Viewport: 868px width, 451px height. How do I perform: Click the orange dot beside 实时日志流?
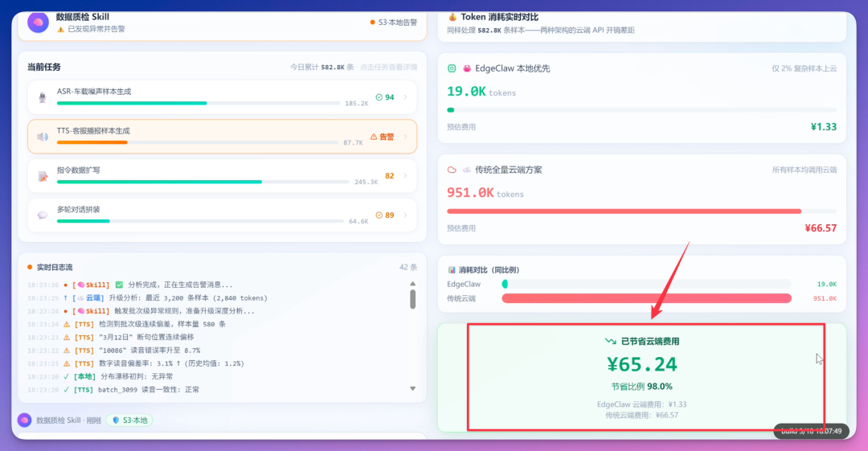pos(30,267)
